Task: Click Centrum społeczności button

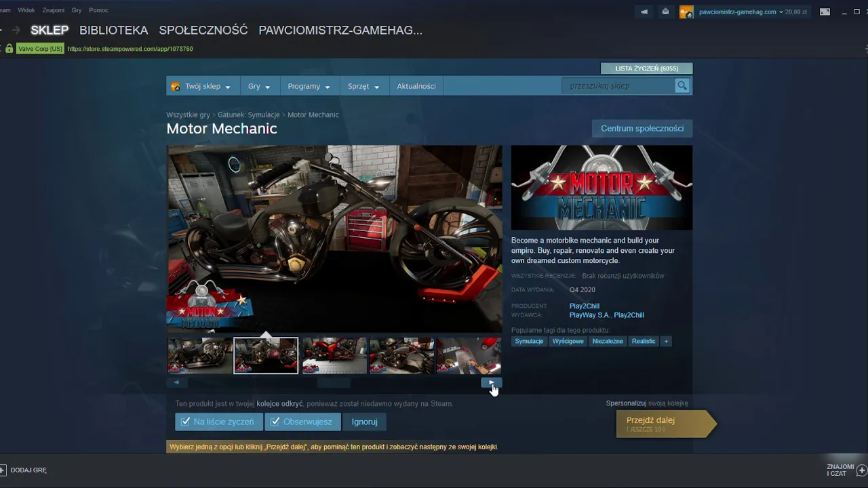Action: [x=642, y=128]
